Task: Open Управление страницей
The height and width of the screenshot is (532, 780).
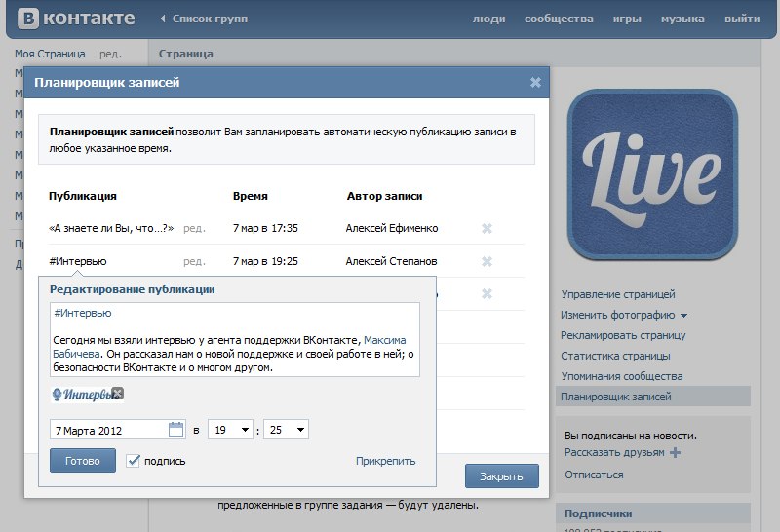Action: click(618, 294)
